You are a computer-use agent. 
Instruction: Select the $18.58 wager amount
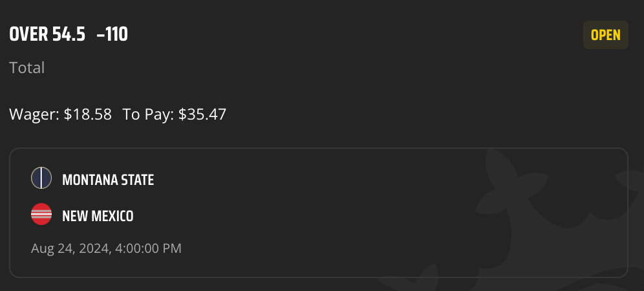tap(87, 114)
